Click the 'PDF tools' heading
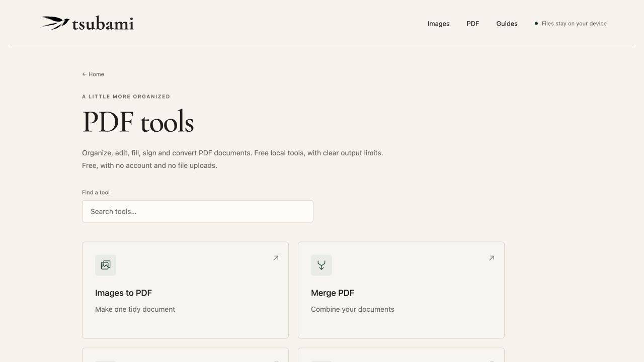The width and height of the screenshot is (644, 362). (138, 122)
